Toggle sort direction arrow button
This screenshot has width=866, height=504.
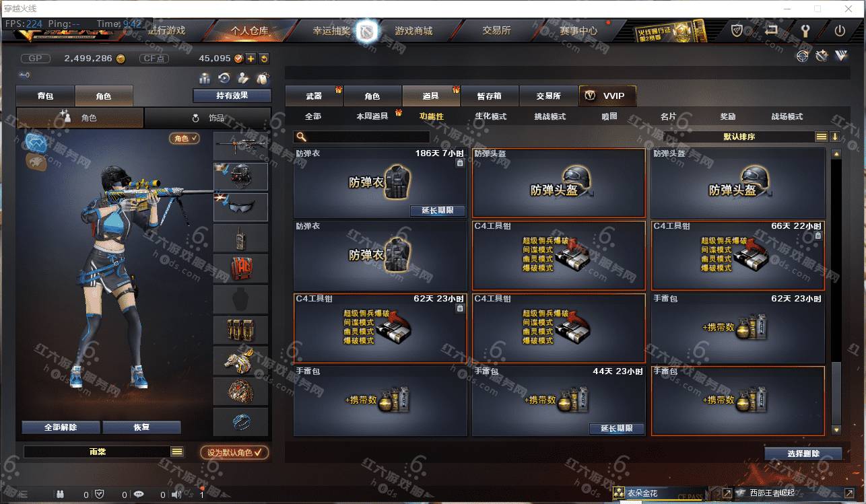(x=835, y=137)
